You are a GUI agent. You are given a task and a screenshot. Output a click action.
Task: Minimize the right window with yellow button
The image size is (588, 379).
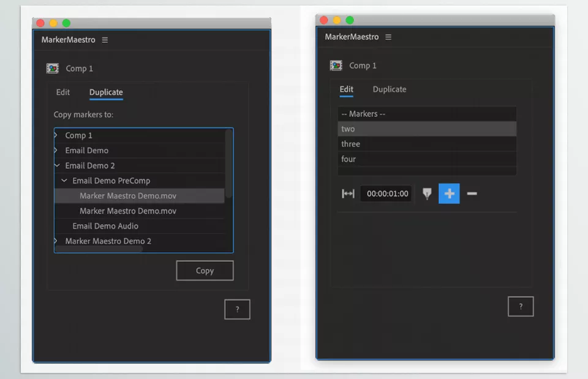pos(337,20)
